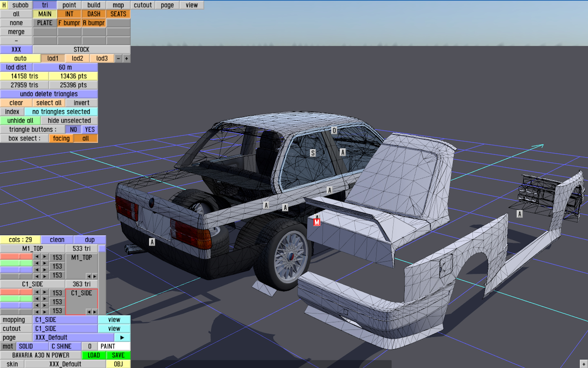Open the subob tab

click(x=20, y=5)
